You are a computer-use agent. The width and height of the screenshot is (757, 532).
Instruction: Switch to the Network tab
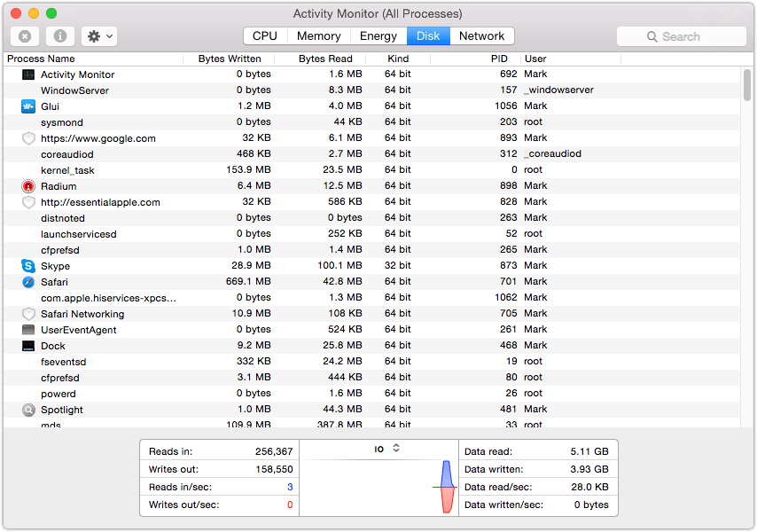[482, 36]
